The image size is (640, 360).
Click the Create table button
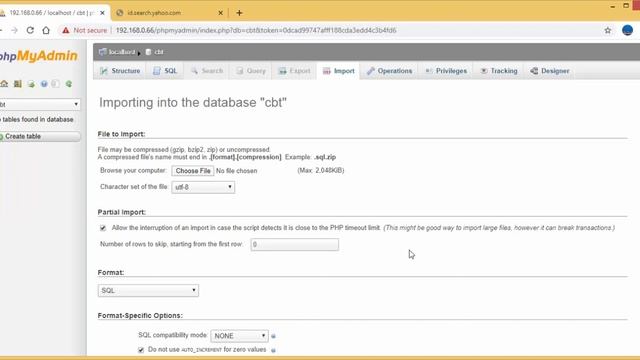(x=40, y=136)
